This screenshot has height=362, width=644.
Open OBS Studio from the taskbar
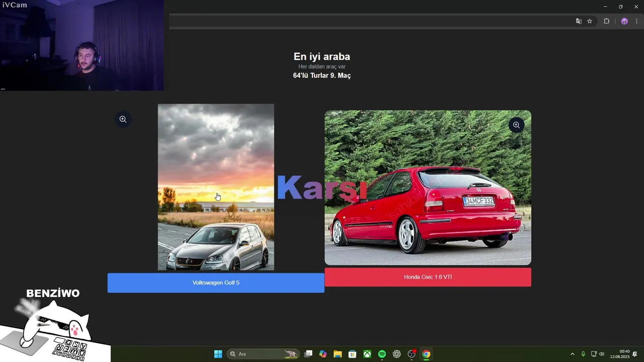tap(412, 354)
